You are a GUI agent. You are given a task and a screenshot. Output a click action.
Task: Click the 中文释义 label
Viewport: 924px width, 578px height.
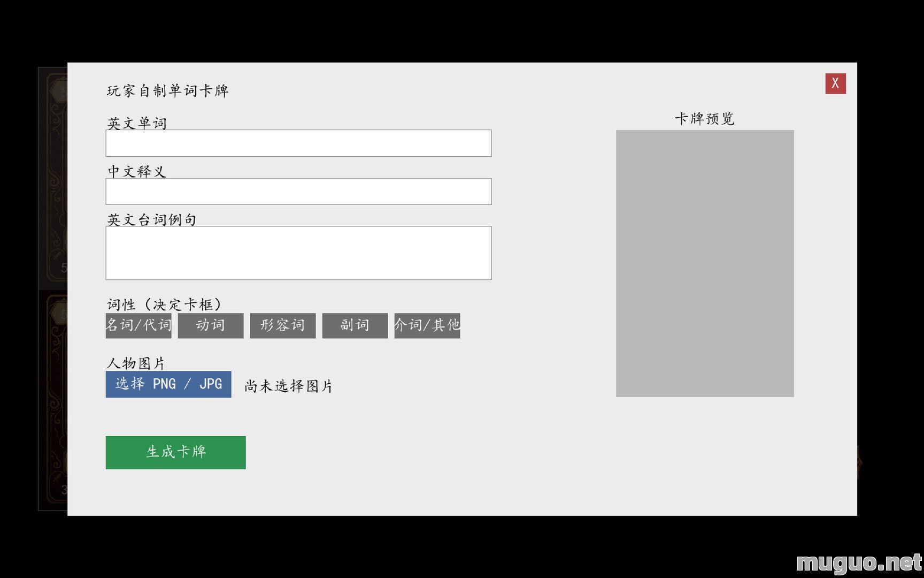point(137,171)
